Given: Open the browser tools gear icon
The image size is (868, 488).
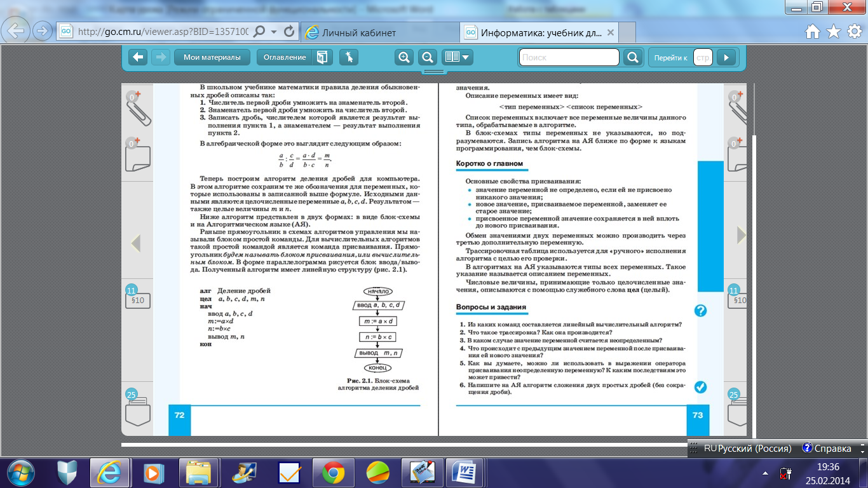Looking at the screenshot, I should [x=853, y=32].
